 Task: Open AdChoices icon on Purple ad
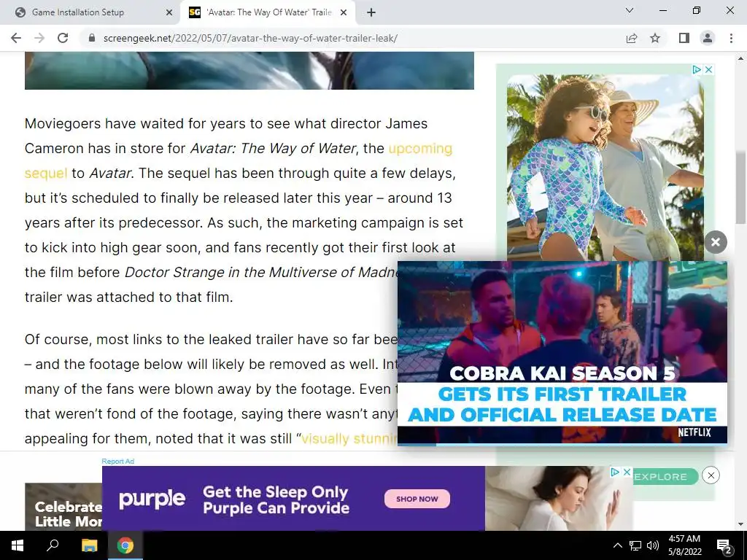[x=615, y=472]
